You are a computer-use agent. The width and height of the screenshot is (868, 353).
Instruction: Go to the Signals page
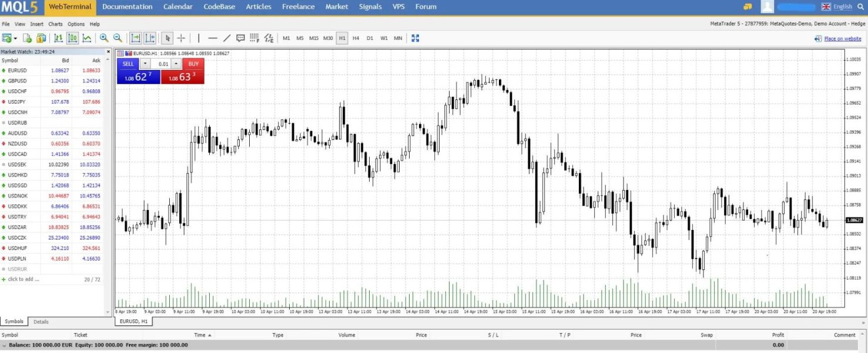(370, 6)
